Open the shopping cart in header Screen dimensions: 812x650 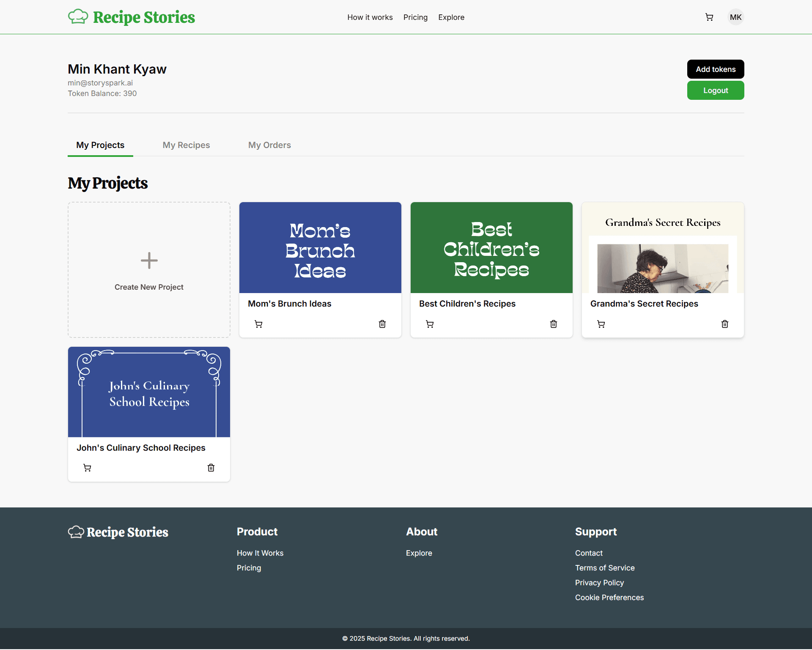(709, 17)
